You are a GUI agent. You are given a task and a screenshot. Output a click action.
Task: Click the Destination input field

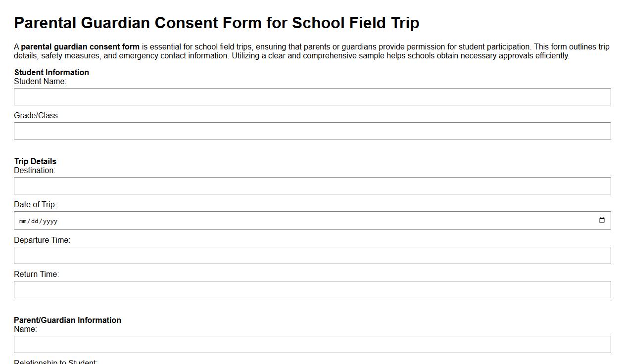(x=312, y=185)
